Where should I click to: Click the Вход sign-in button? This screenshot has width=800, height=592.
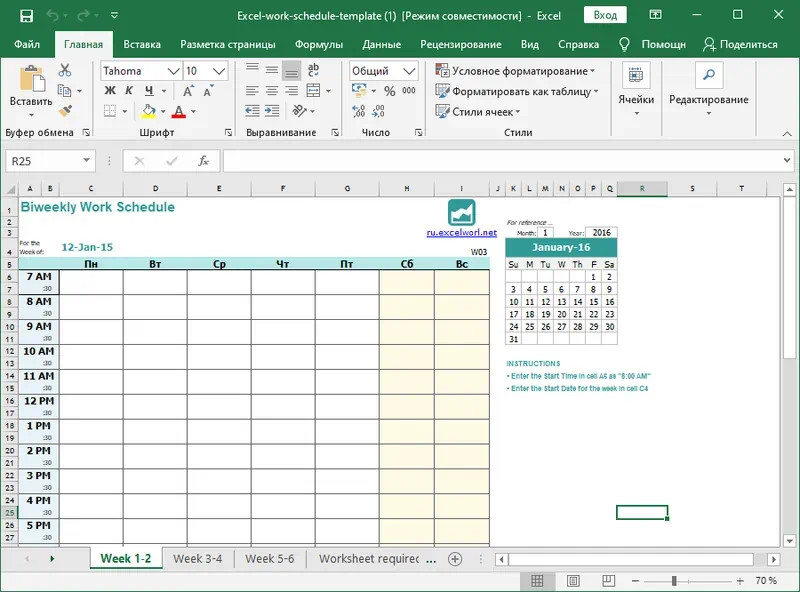(x=605, y=16)
